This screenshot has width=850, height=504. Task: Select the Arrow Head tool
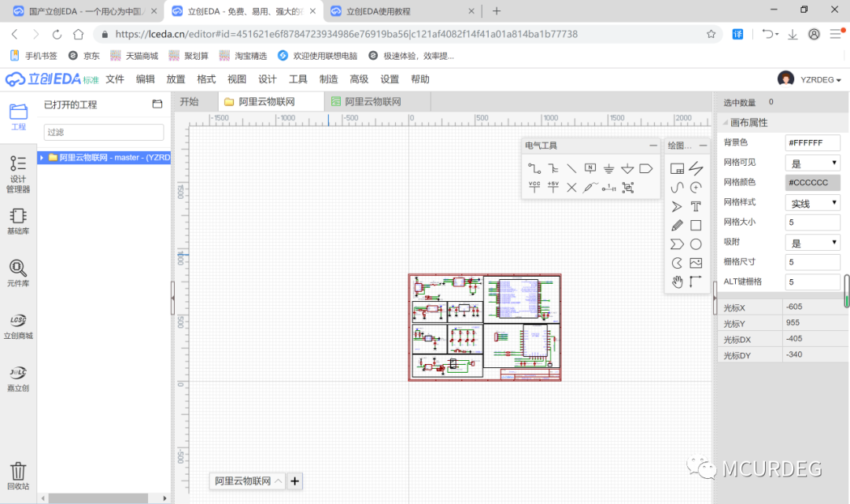click(677, 206)
